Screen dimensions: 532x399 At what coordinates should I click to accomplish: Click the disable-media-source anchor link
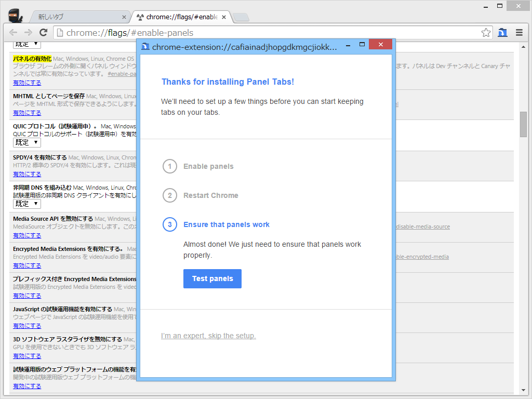(423, 227)
